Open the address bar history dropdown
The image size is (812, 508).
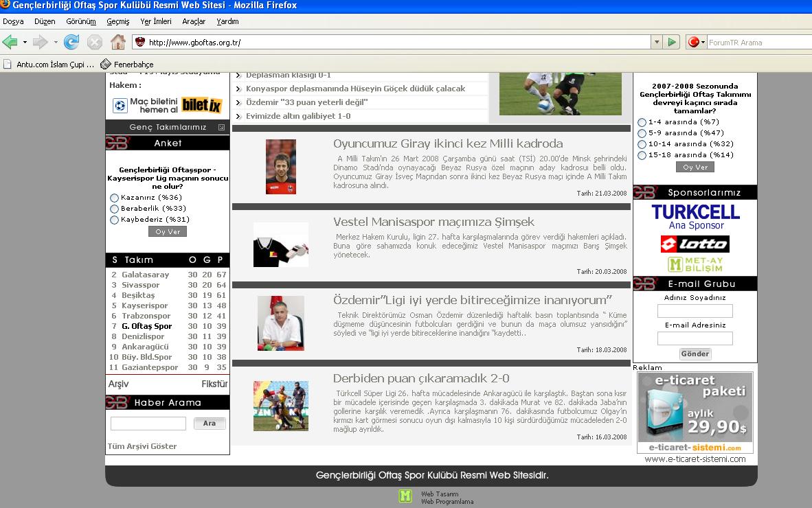click(x=657, y=42)
